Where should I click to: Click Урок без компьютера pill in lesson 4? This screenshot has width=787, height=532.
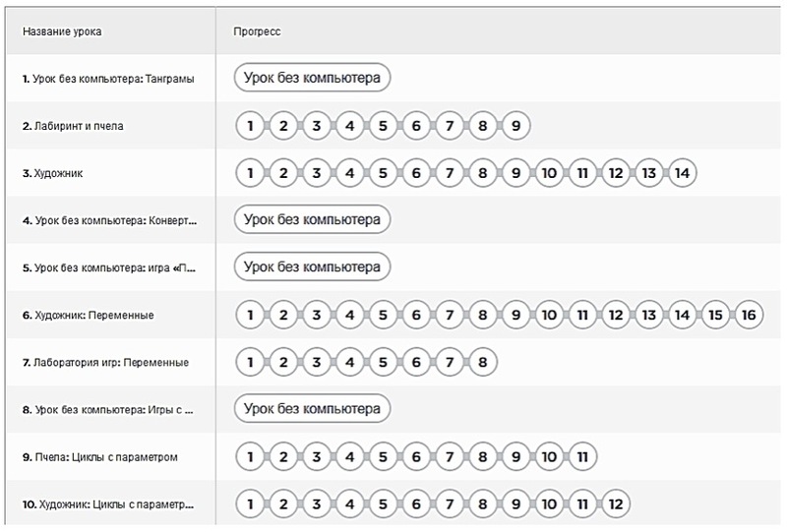tap(312, 220)
